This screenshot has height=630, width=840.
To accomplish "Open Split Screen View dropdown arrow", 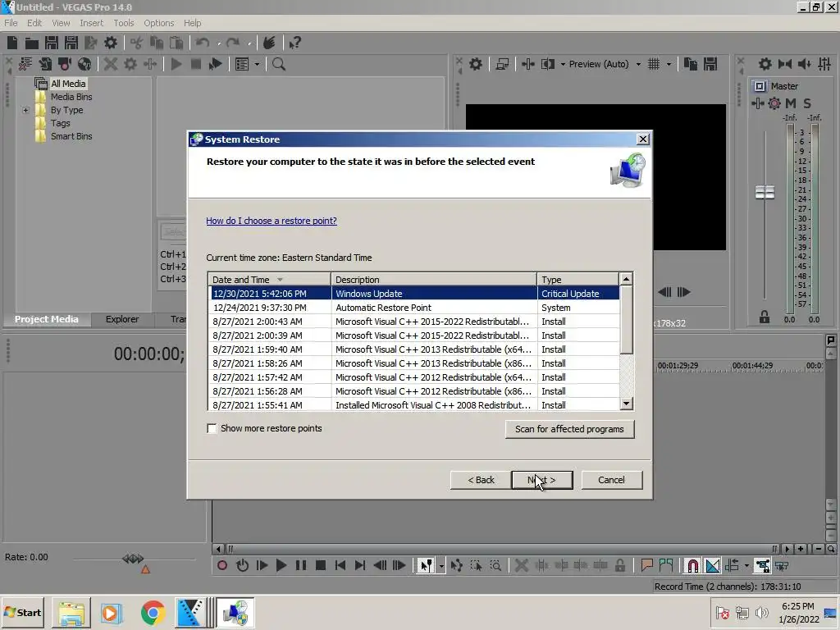I will click(x=563, y=64).
